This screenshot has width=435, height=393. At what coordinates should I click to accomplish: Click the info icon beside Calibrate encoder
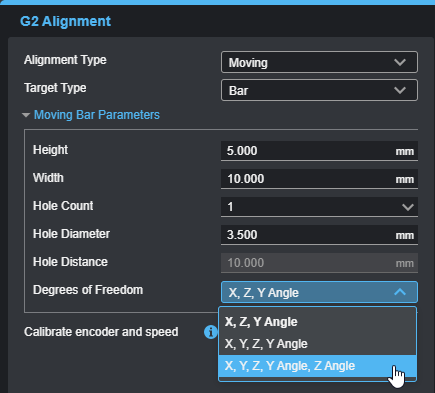[210, 332]
